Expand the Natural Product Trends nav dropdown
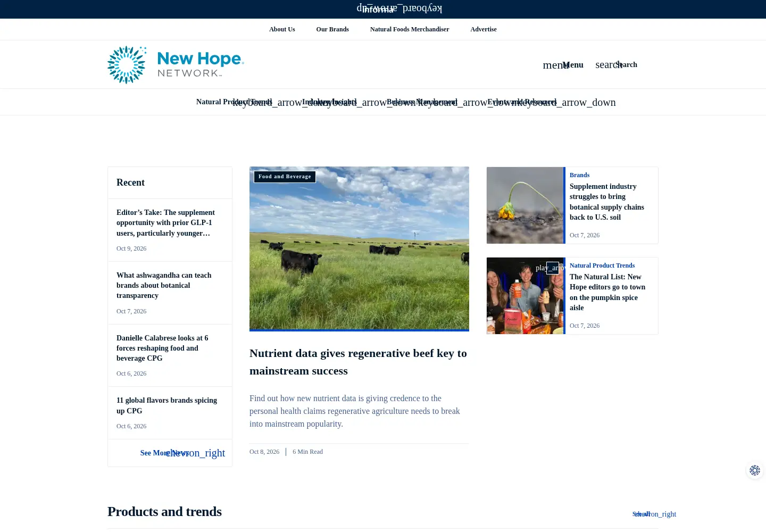 (x=234, y=102)
